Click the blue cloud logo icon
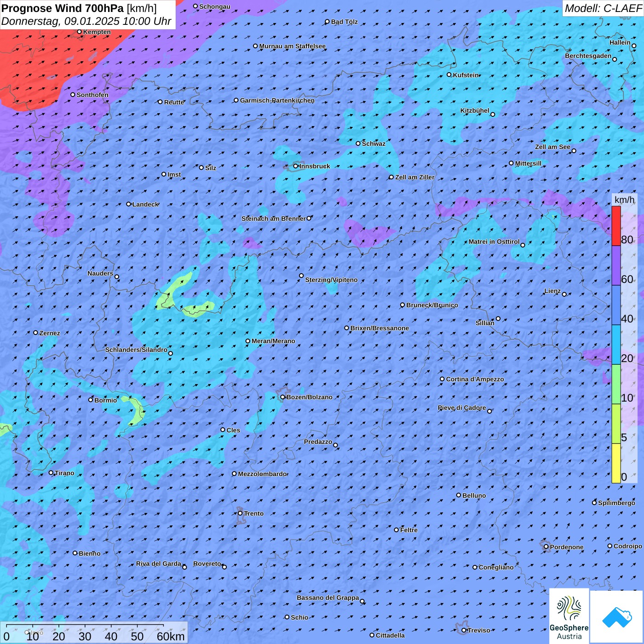Viewport: 644px width, 644px height. point(617,617)
